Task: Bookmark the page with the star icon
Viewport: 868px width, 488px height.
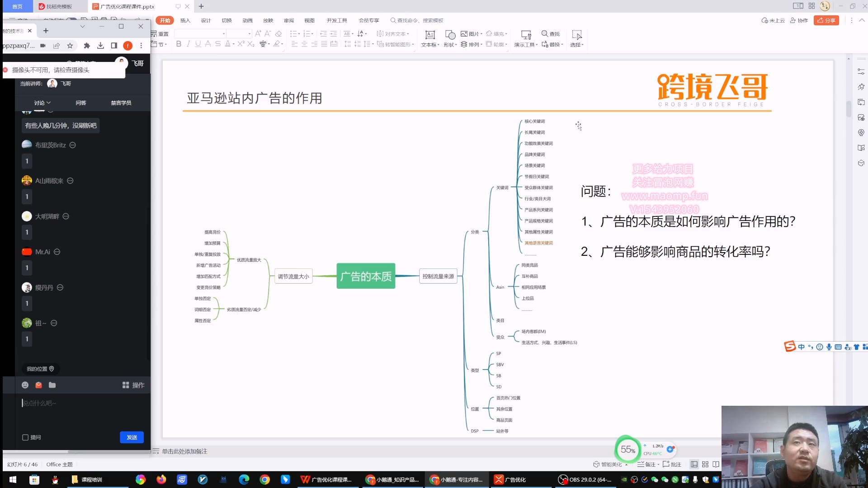Action: click(x=70, y=46)
